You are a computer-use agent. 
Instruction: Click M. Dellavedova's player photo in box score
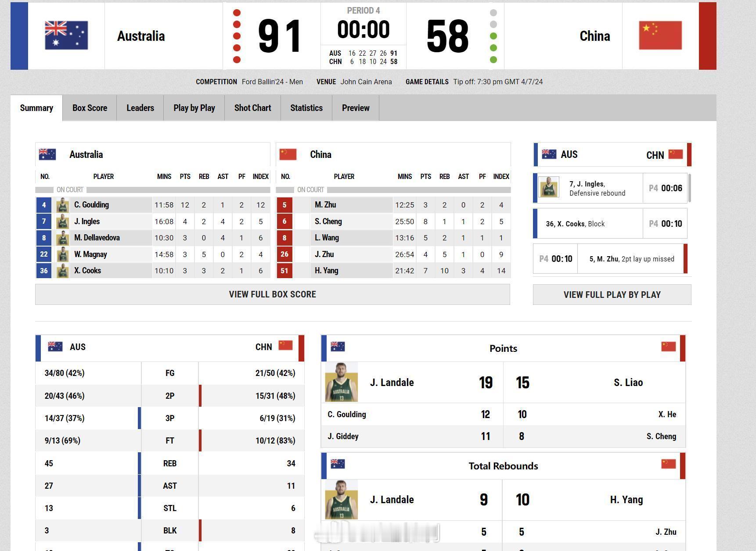click(63, 238)
